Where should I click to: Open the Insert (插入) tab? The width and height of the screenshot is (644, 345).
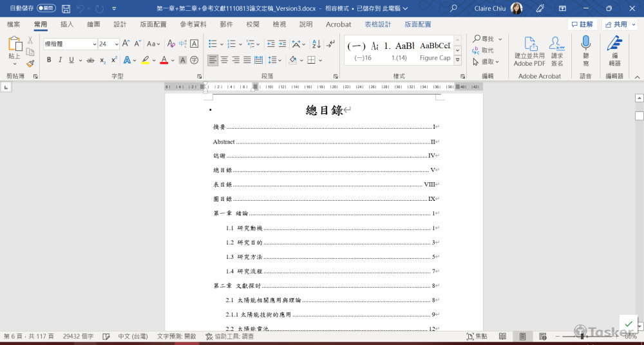pyautogui.click(x=67, y=24)
